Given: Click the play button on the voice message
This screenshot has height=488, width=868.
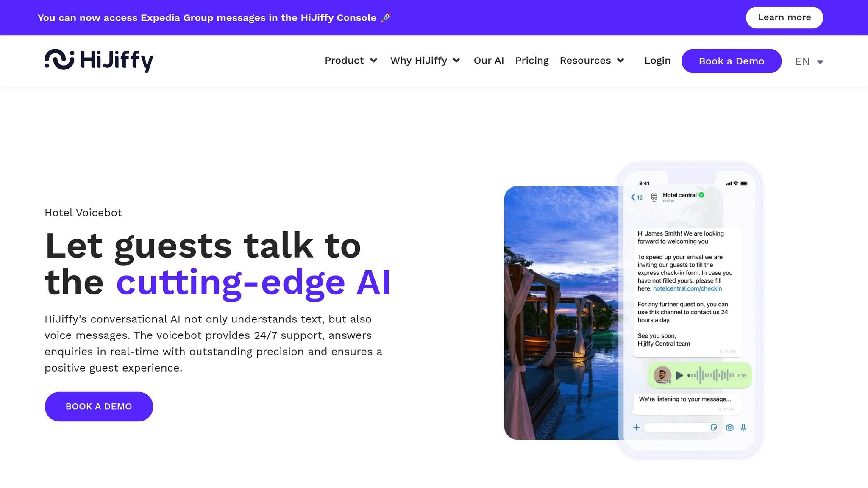Looking at the screenshot, I should (x=679, y=375).
